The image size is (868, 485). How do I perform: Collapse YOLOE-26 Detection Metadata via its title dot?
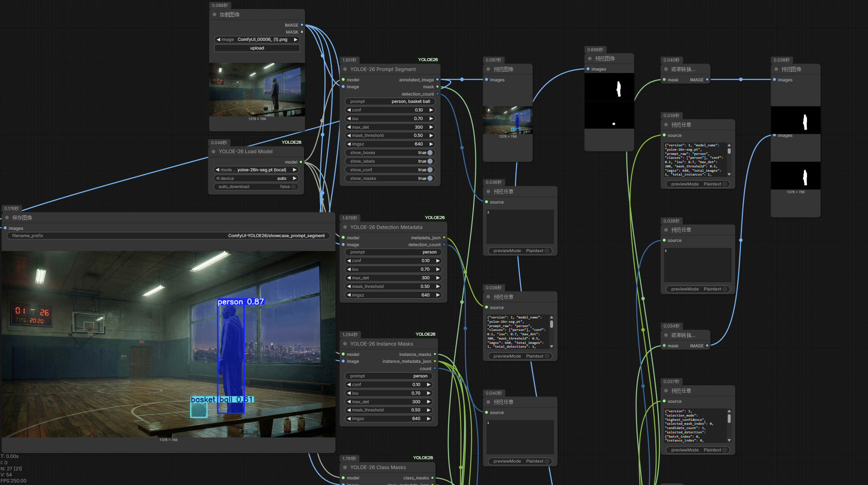pyautogui.click(x=345, y=227)
